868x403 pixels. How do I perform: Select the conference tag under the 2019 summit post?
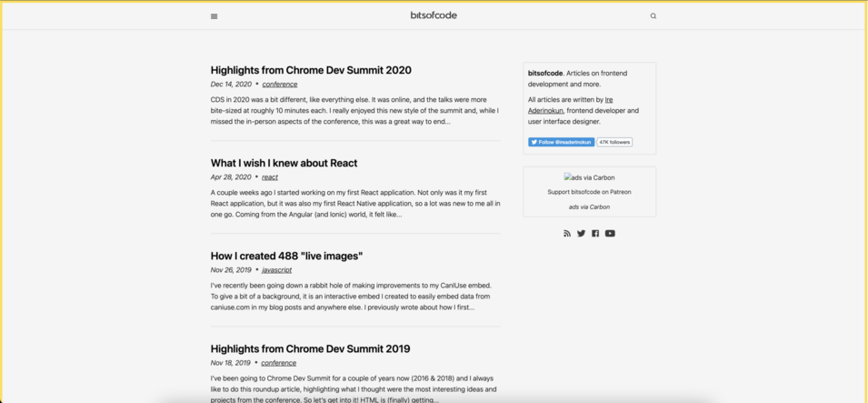pos(278,363)
